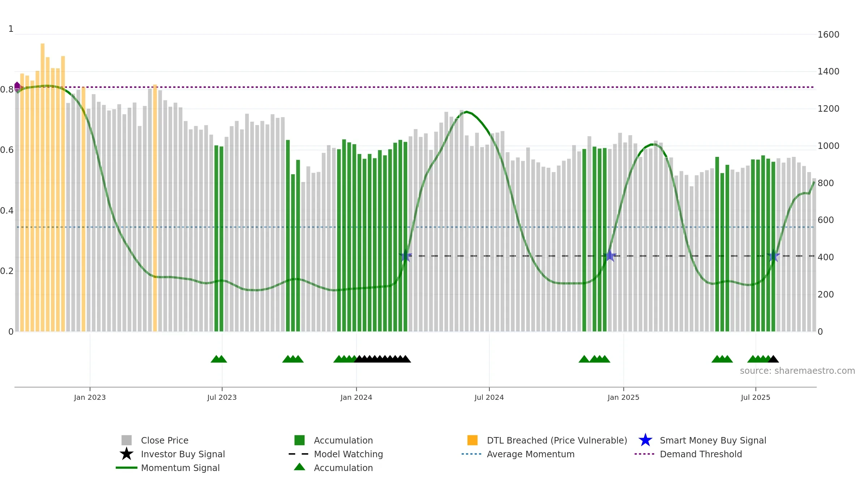Click the black Investor Buy Signal legend star

click(127, 454)
